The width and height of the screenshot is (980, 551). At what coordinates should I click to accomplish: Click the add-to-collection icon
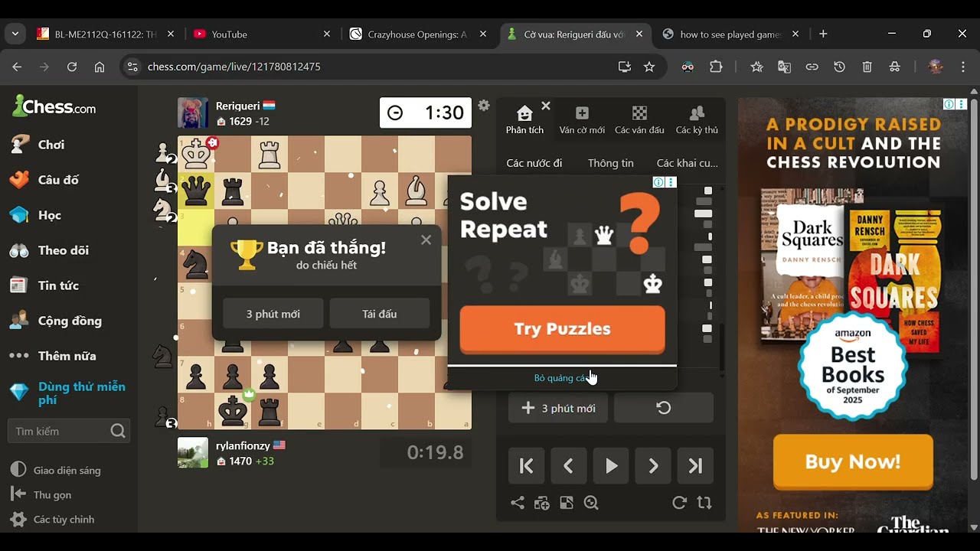tap(542, 503)
